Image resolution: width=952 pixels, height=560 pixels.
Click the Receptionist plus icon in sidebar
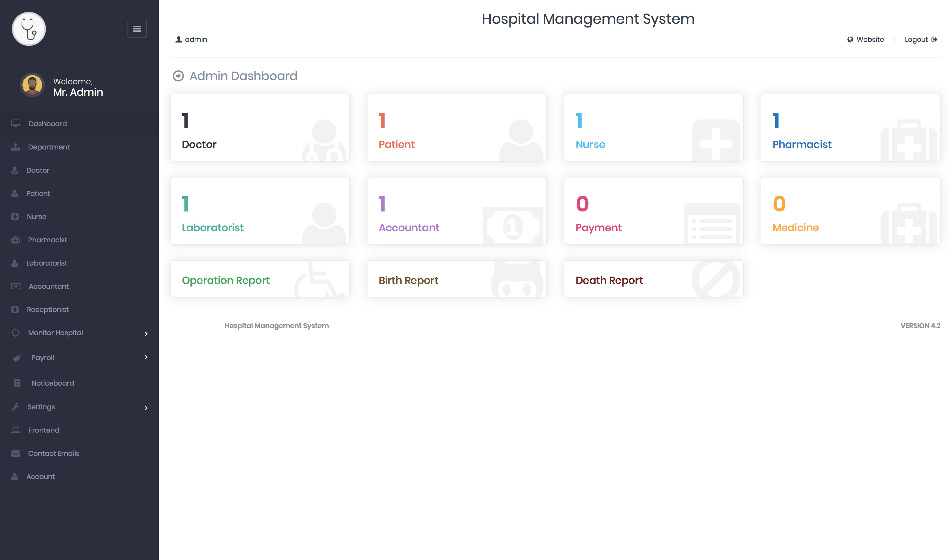tap(15, 309)
